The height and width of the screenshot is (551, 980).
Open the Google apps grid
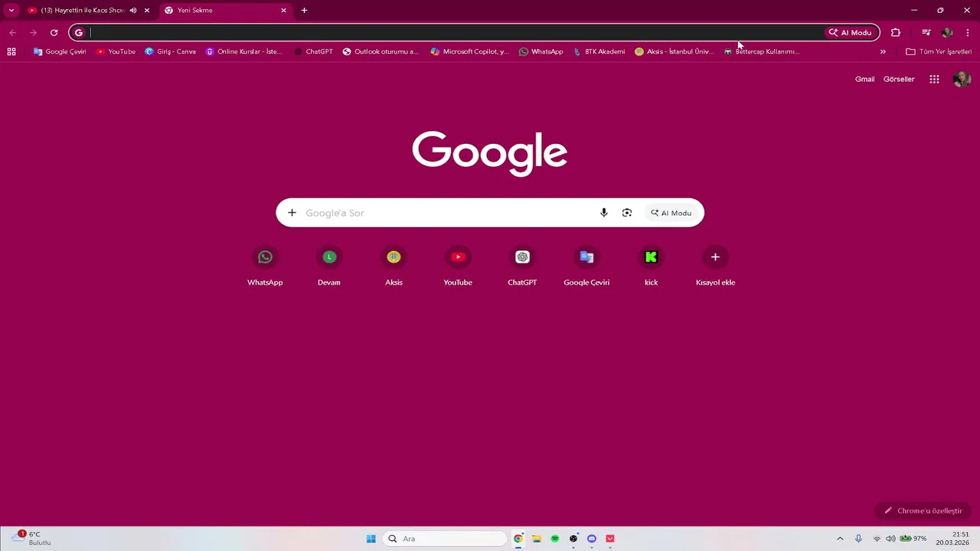click(934, 79)
